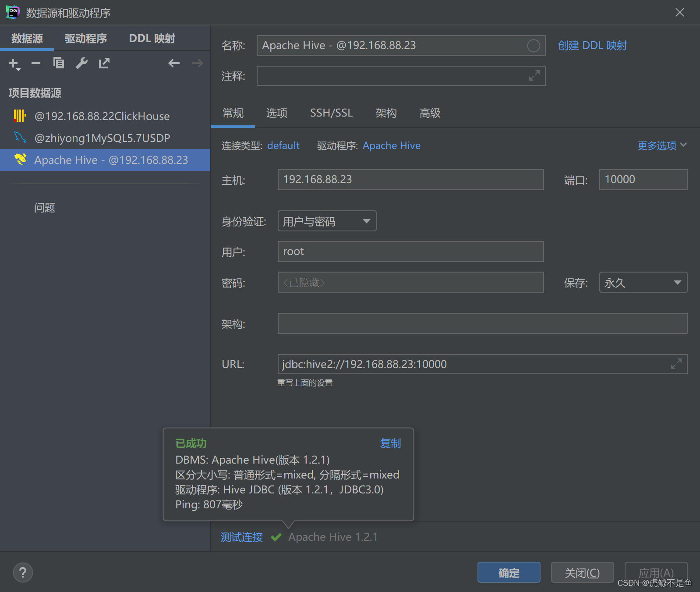Click the 区分大小写 line in popup

pyautogui.click(x=287, y=475)
